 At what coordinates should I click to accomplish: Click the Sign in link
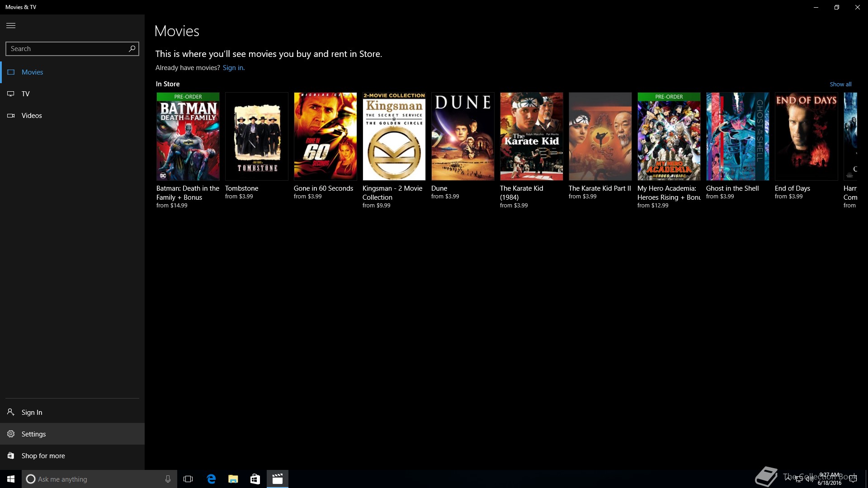[x=233, y=68]
